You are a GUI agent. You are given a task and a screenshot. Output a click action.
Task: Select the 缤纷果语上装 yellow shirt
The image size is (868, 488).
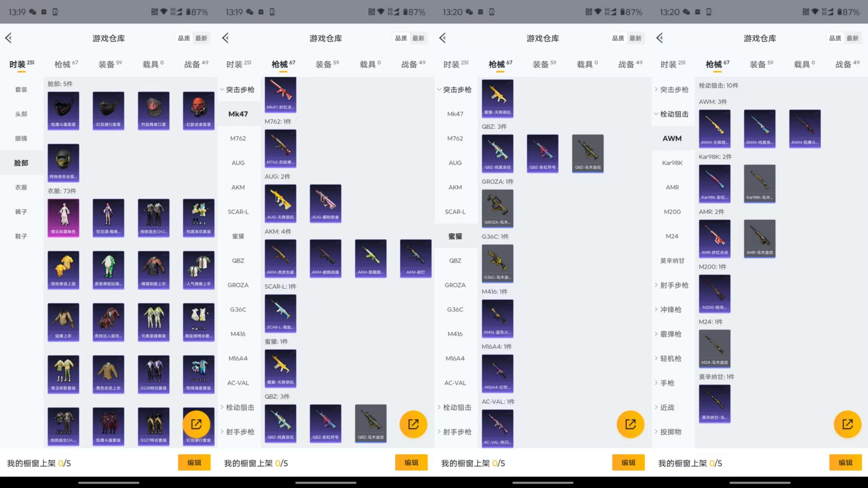click(x=63, y=270)
